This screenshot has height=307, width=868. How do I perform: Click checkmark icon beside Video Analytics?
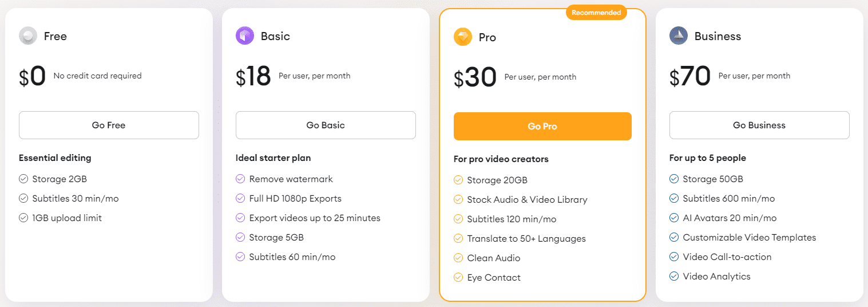674,277
